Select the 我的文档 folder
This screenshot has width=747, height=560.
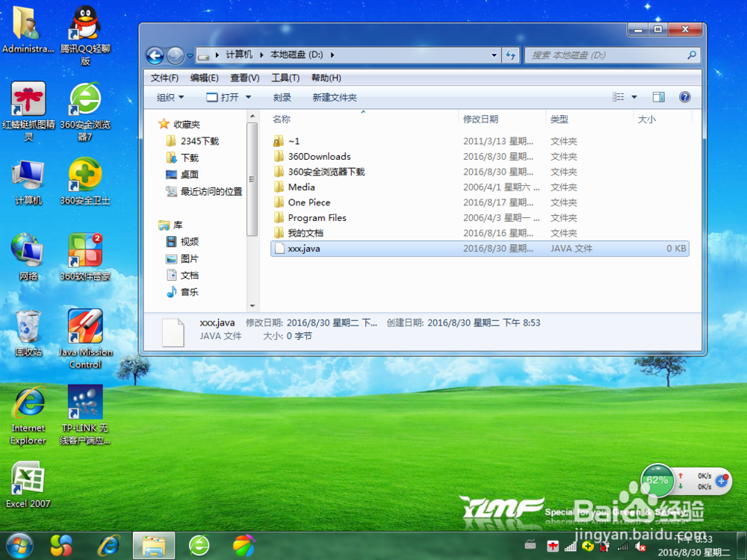coord(480,233)
